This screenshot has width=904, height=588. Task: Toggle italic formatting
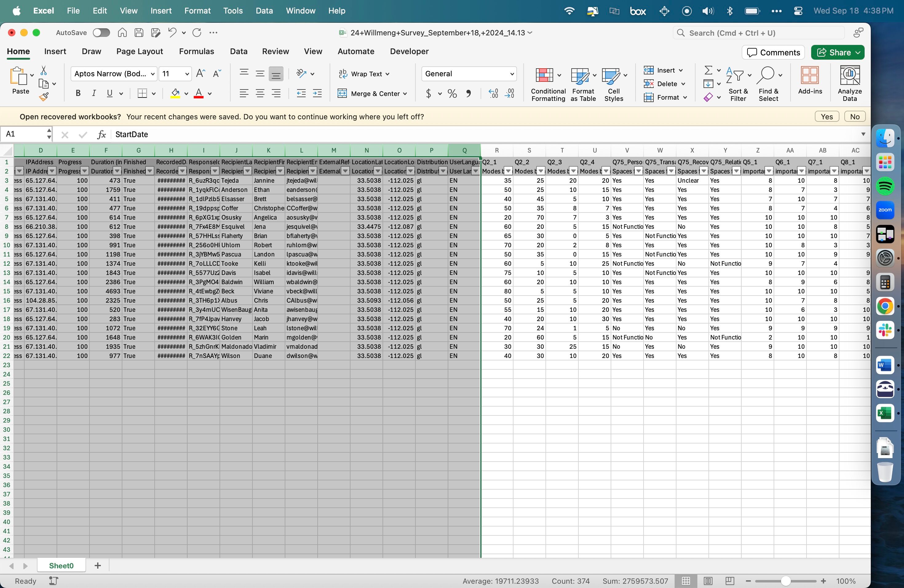94,93
